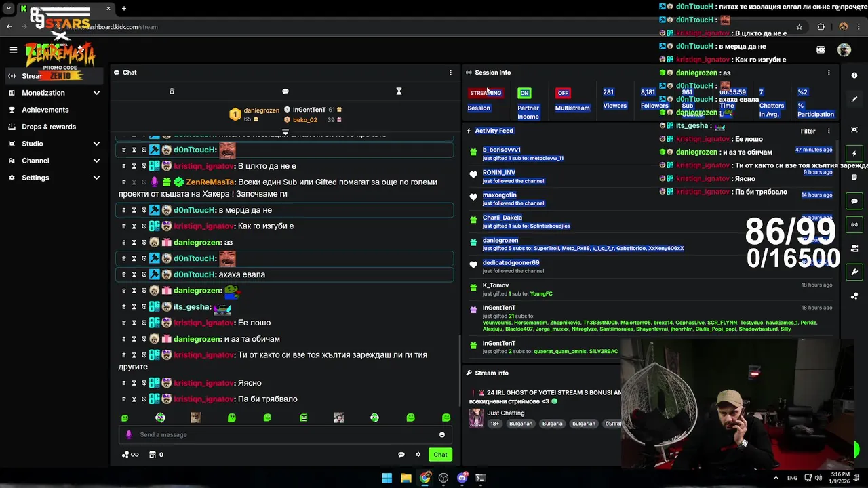Click the Just Chatting category

tap(506, 413)
